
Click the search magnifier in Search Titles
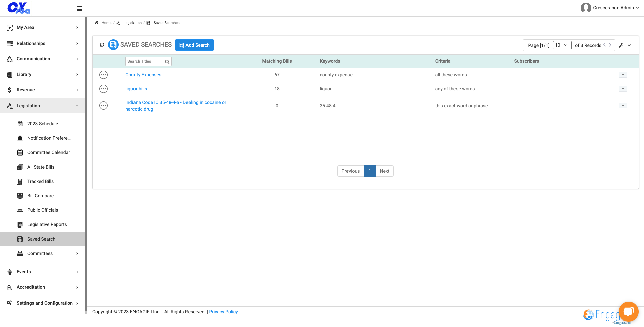tap(167, 62)
